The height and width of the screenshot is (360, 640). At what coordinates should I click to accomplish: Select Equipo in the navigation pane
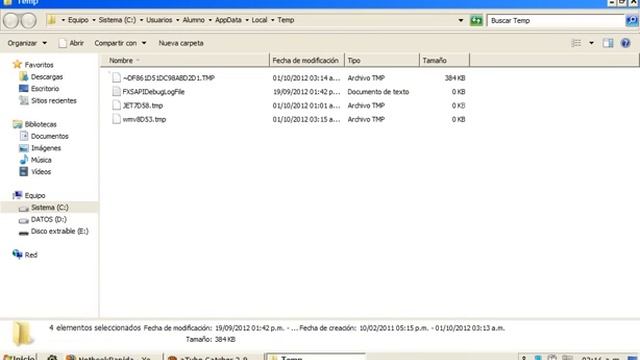[35, 196]
